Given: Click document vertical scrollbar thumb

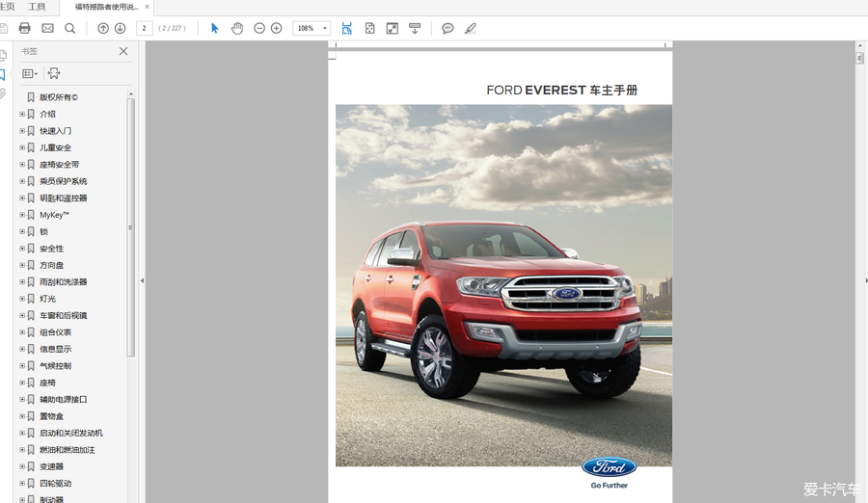Looking at the screenshot, I should [859, 58].
